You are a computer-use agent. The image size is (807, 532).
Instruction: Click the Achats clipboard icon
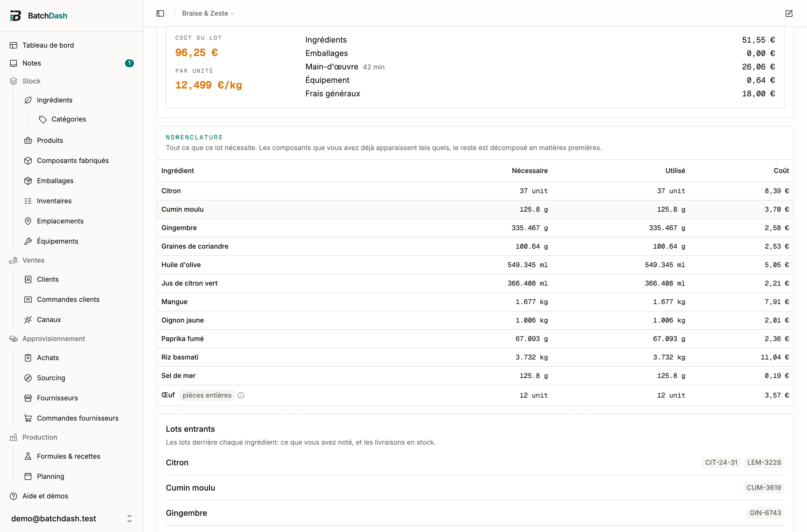(x=28, y=358)
